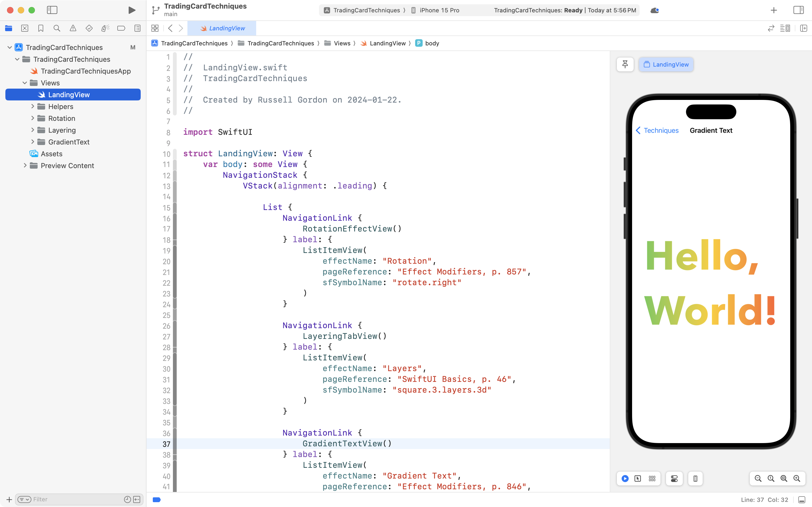
Task: Show the Issue navigator warning triangle icon
Action: tap(73, 28)
